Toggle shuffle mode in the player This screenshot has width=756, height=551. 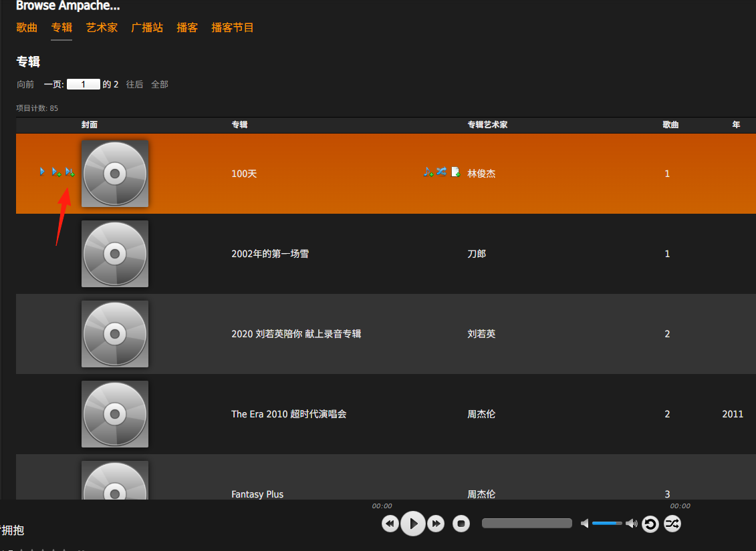[x=672, y=523]
